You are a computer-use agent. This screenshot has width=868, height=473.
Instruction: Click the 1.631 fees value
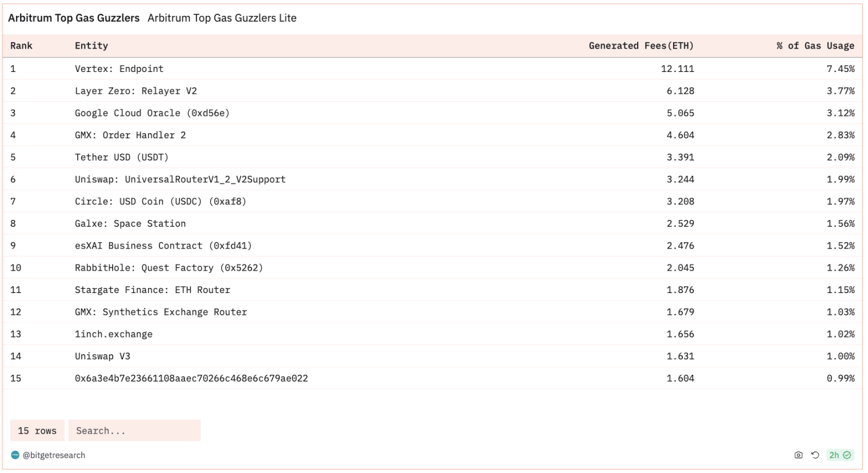681,356
